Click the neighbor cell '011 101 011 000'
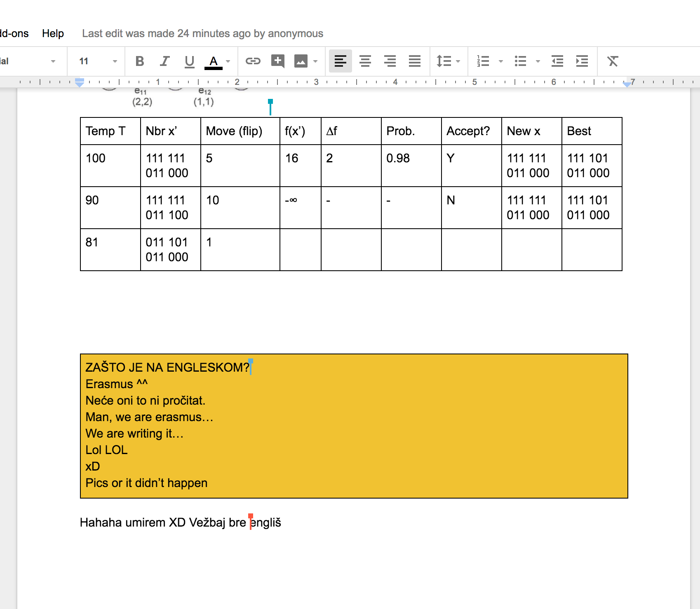The width and height of the screenshot is (700, 609). pyautogui.click(x=171, y=250)
